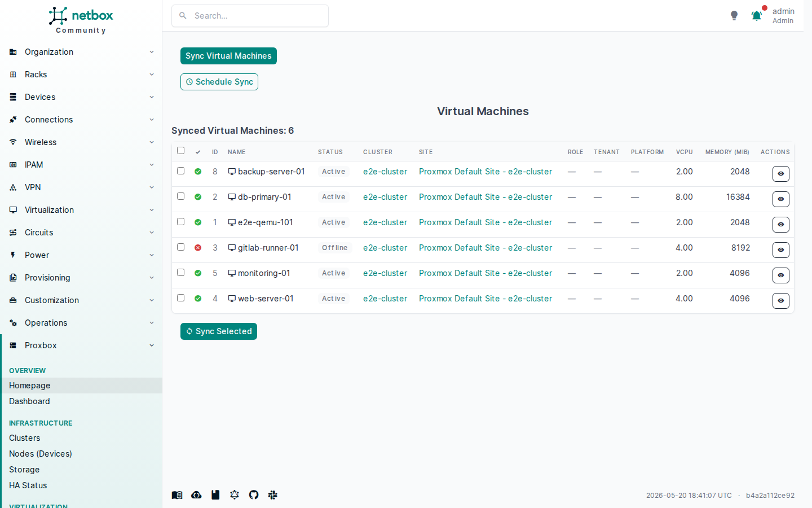View details eye icon for backup-server-01
The width and height of the screenshot is (812, 508).
(x=781, y=174)
